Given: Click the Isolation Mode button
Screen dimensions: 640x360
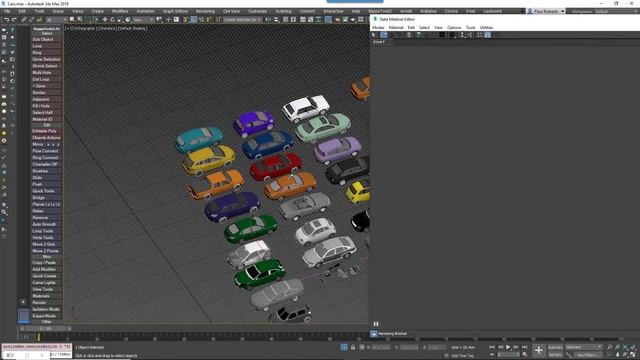Looking at the screenshot, I should click(47, 309).
